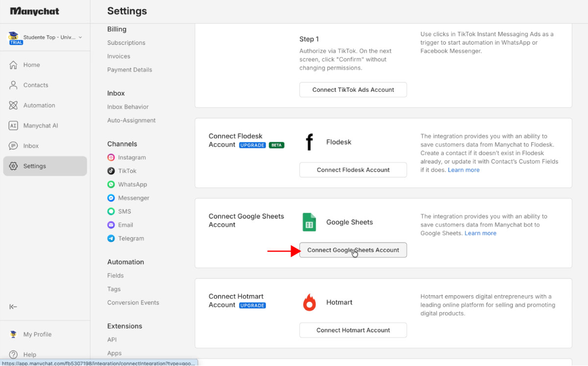This screenshot has height=366, width=588.
Task: Open API under Extensions
Action: pos(112,340)
